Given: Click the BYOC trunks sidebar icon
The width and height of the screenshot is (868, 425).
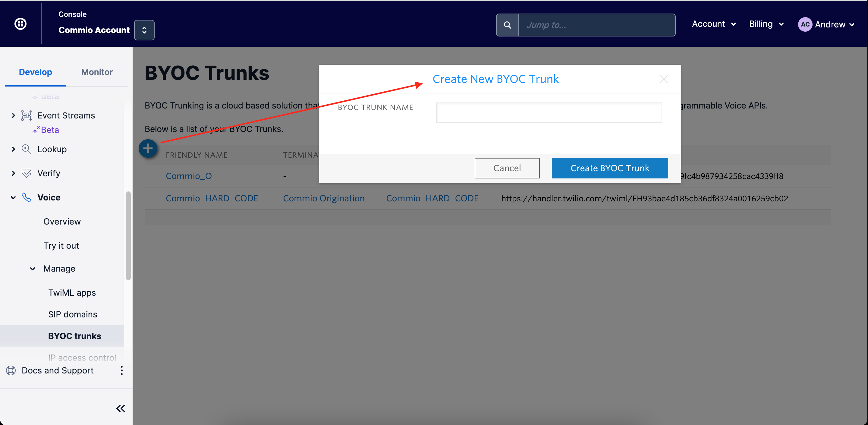Looking at the screenshot, I should point(75,335).
